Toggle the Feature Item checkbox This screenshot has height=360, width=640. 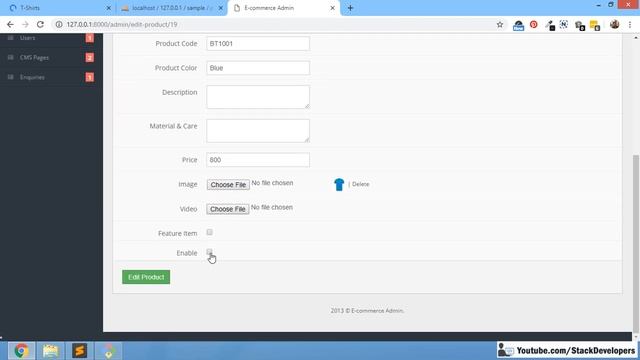coord(209,232)
